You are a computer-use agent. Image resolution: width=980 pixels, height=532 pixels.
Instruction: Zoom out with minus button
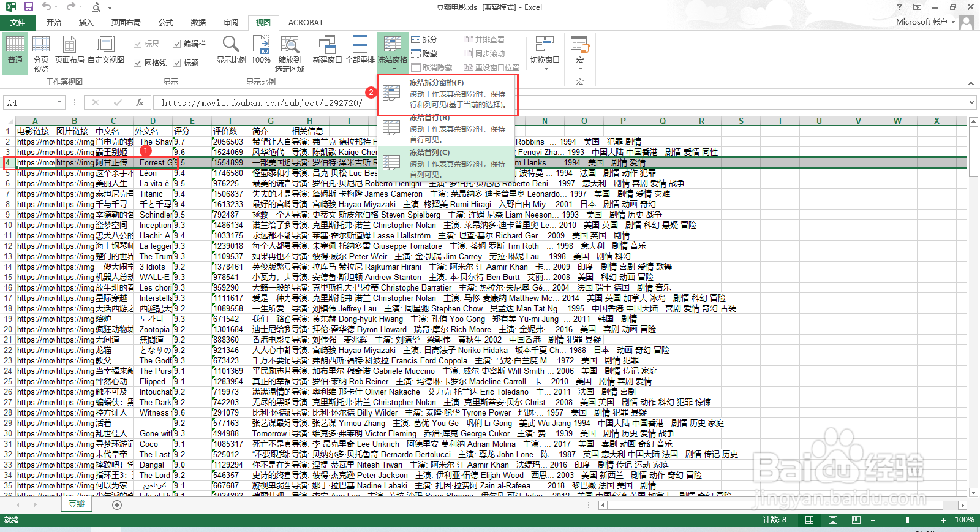tap(873, 520)
